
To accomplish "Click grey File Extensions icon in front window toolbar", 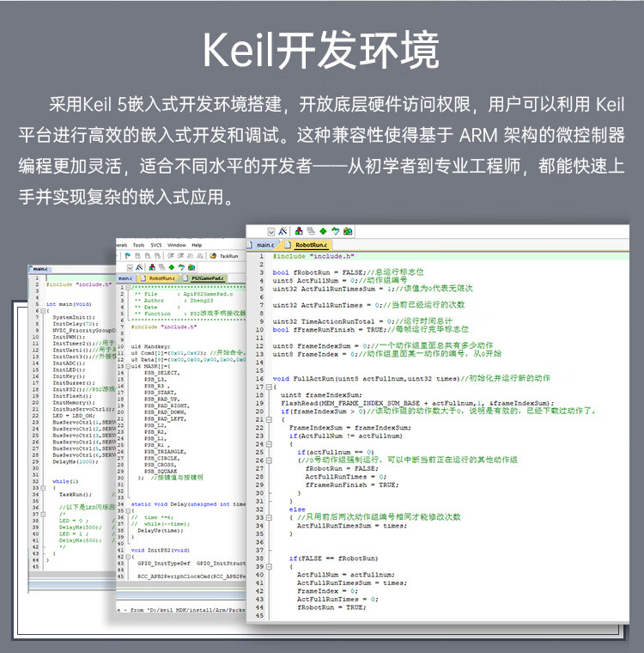I will click(x=311, y=231).
